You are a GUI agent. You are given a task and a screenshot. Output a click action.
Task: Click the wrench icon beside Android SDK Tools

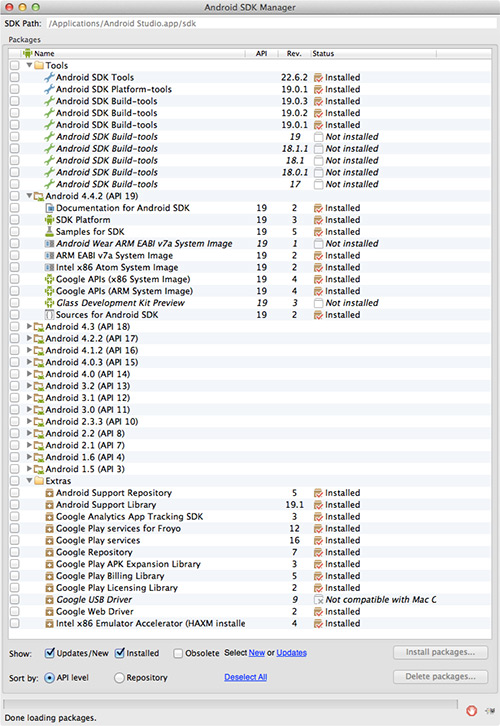point(49,77)
